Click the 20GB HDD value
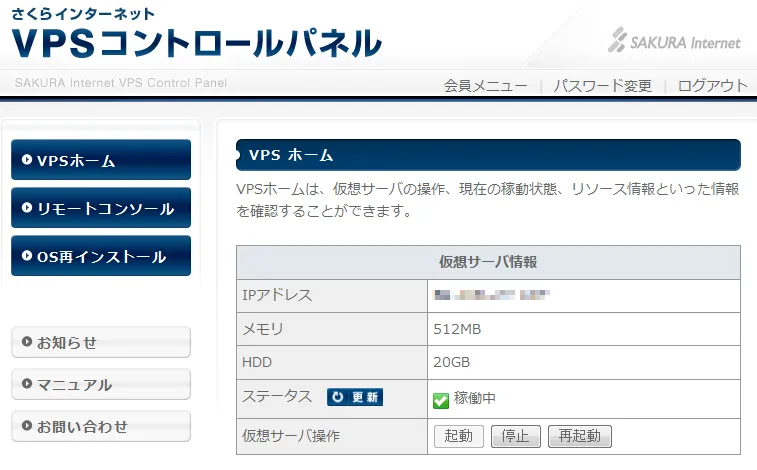 (x=451, y=362)
